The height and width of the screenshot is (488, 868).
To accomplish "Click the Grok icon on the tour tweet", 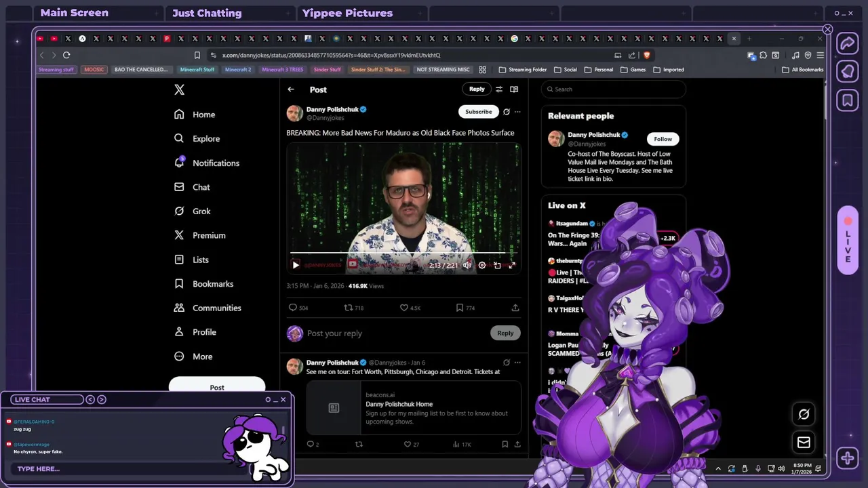I will 507,363.
